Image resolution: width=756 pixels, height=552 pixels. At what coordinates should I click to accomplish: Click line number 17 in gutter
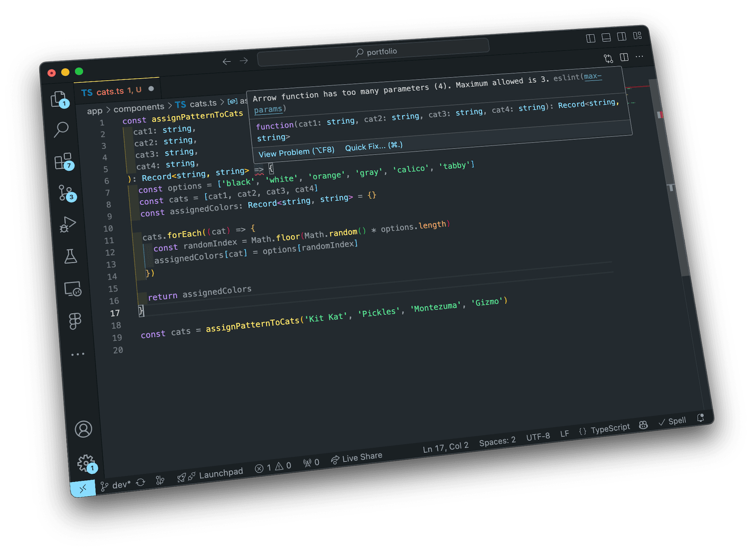pyautogui.click(x=115, y=313)
